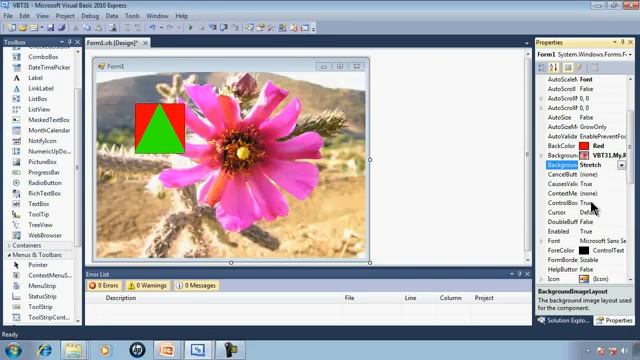Click the Open File toolbar icon

point(23,28)
